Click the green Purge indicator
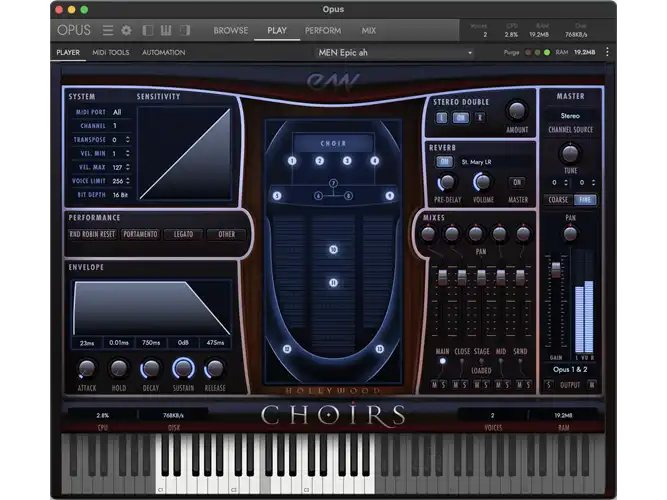This screenshot has height=500, width=667. (x=547, y=52)
